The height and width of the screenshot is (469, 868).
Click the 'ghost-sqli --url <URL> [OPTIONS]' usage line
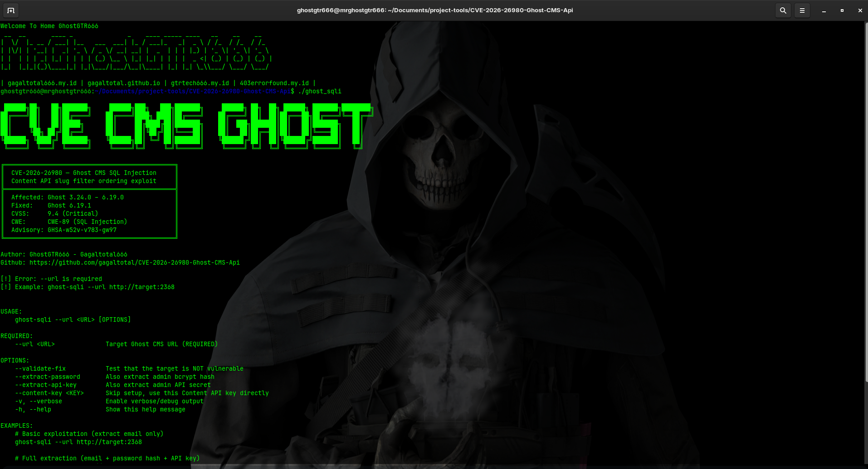[x=73, y=320]
